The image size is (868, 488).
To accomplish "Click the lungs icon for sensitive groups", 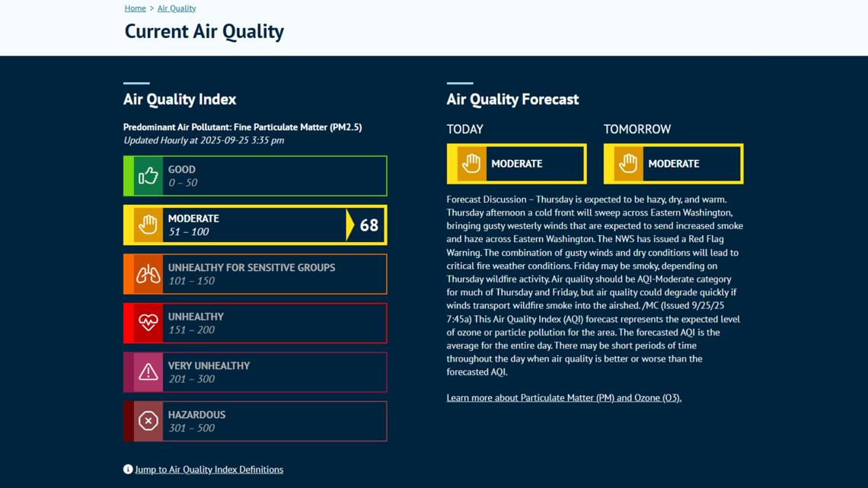I will (148, 274).
